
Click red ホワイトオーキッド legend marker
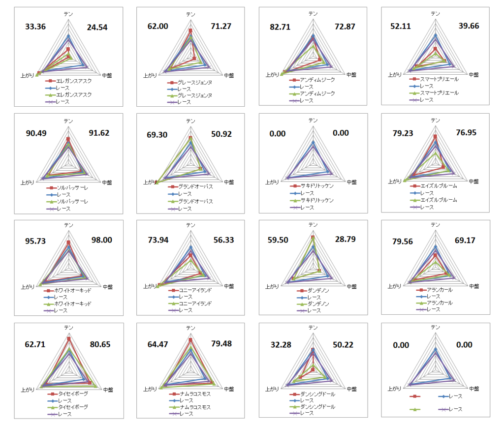[x=50, y=290]
